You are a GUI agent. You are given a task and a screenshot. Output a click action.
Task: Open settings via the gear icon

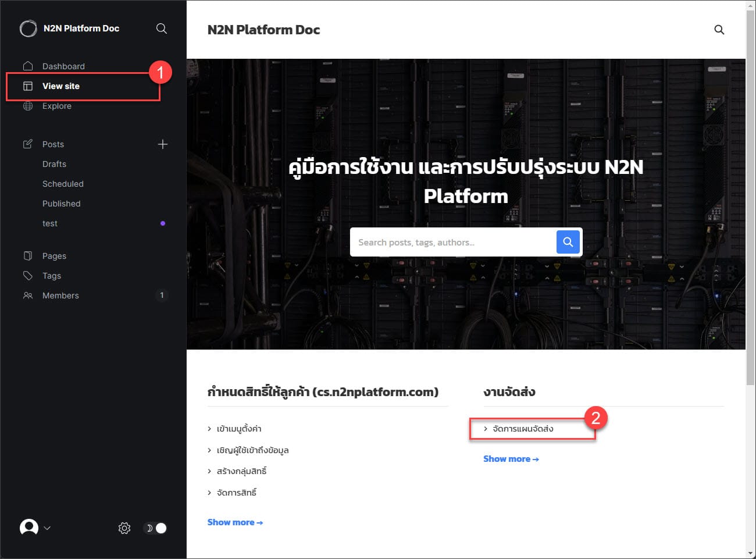click(x=124, y=528)
